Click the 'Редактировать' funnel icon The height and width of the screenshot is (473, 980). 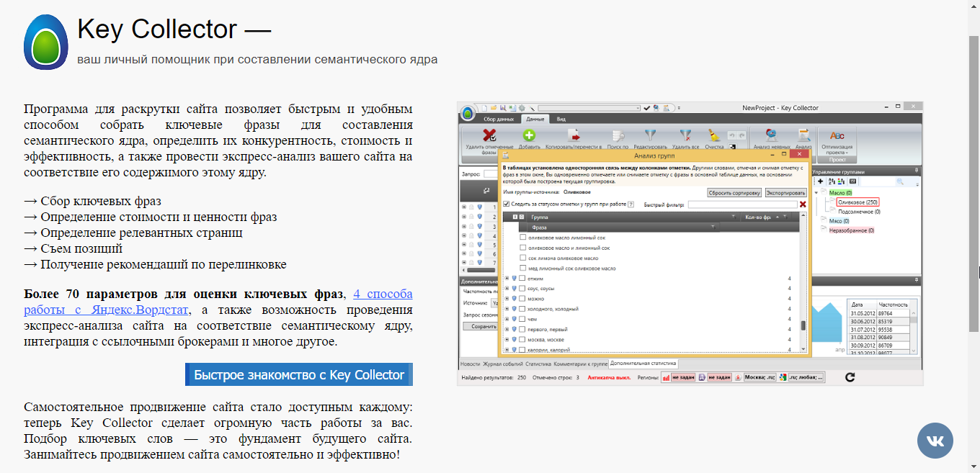pos(650,135)
